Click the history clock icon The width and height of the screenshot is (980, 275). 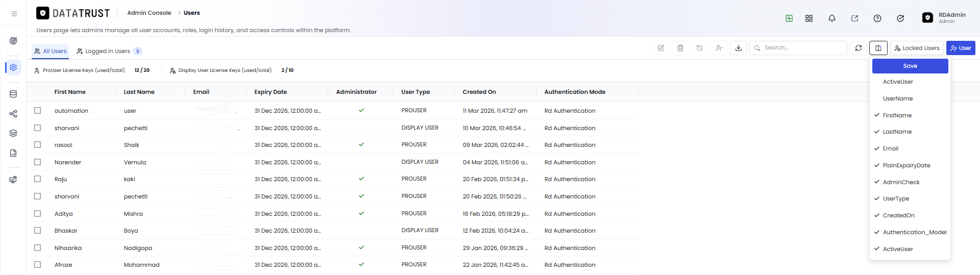point(700,48)
